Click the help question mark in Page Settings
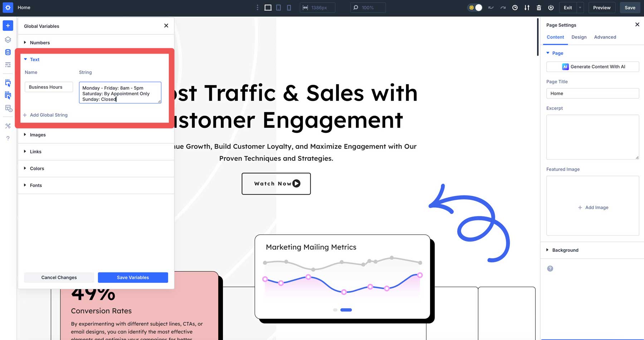 click(x=550, y=269)
